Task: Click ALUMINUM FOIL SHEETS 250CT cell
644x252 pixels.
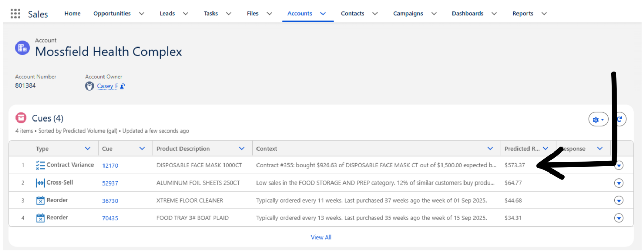Action: [198, 183]
